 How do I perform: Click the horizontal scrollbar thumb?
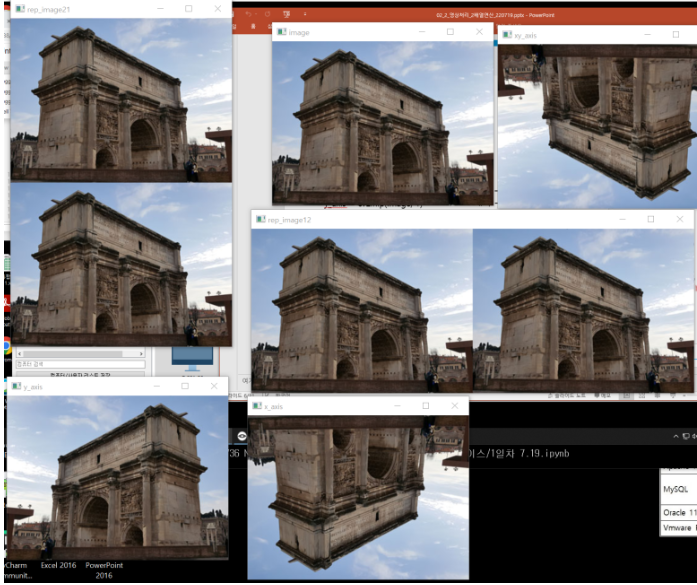click(x=72, y=354)
